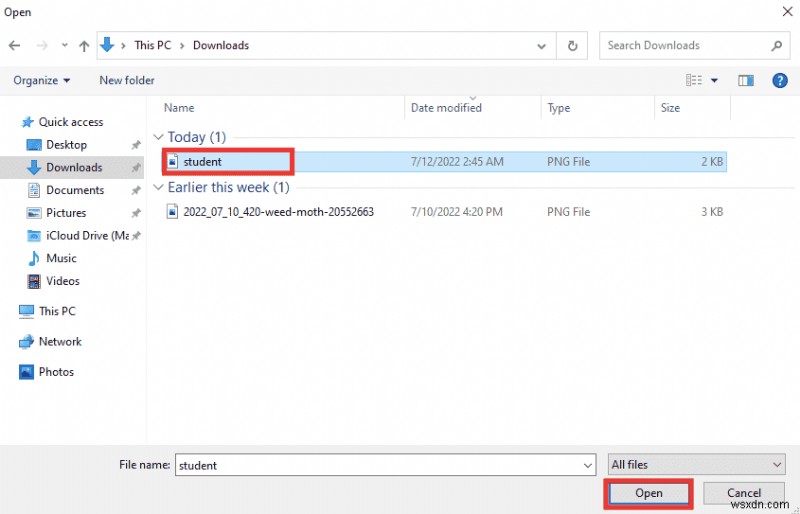Click the pin icon beside Desktop
Image resolution: width=800 pixels, height=514 pixels.
tap(136, 145)
